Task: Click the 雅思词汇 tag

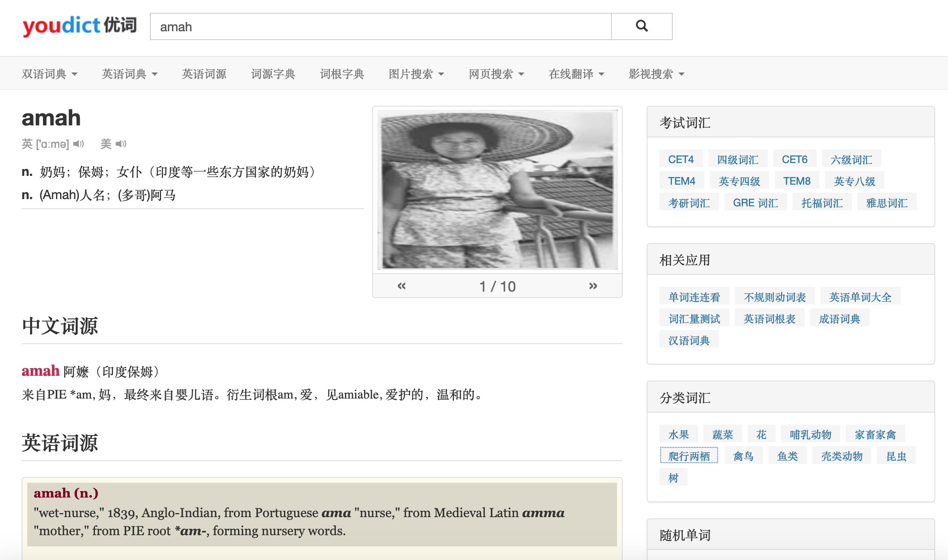Action: click(x=887, y=203)
